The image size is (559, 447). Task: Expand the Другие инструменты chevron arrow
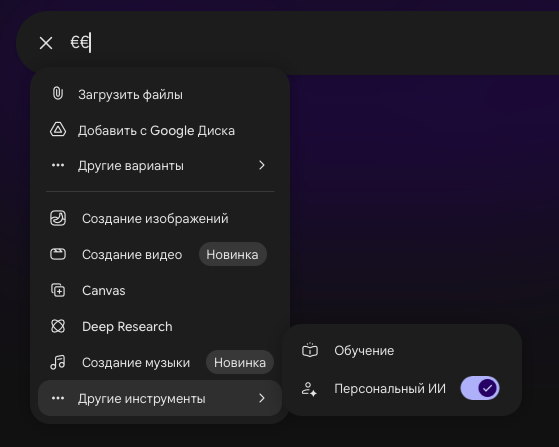click(262, 398)
